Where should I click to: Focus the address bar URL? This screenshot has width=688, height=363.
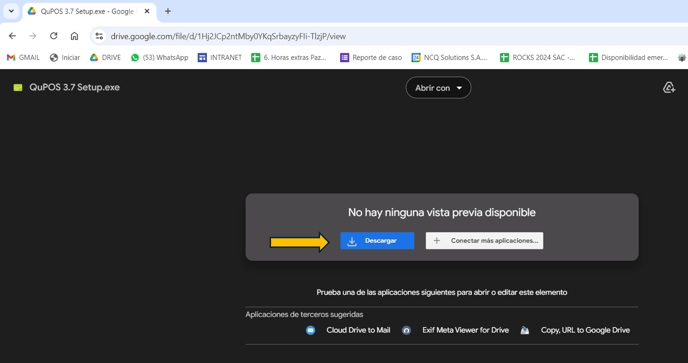click(228, 36)
